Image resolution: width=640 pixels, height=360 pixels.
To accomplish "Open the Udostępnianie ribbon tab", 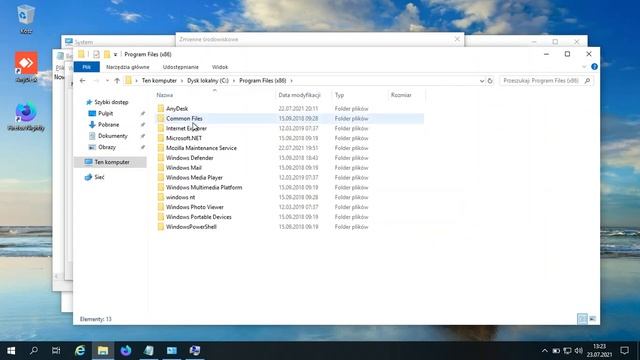I will (180, 67).
